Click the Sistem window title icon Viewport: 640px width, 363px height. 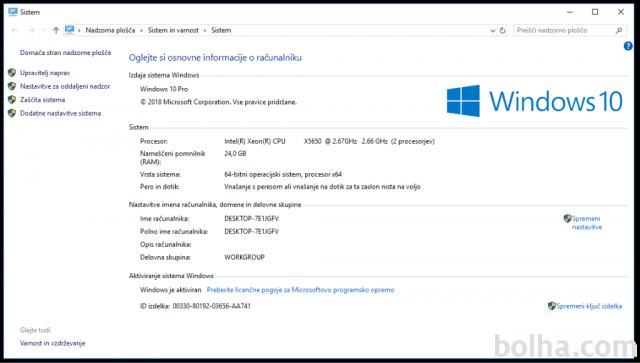13,12
